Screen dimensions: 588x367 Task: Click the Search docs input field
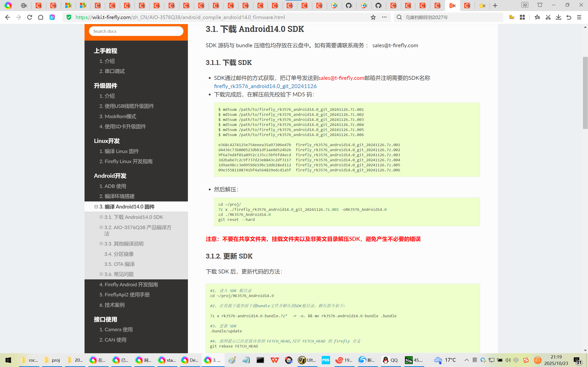point(136,31)
